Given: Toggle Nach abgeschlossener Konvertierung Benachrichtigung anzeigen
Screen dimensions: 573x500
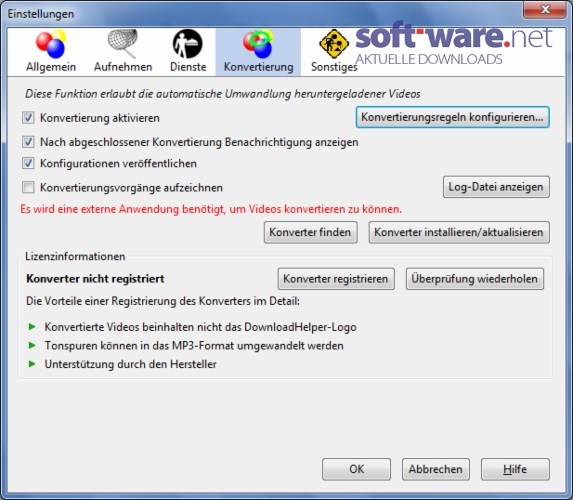Looking at the screenshot, I should click(x=28, y=142).
